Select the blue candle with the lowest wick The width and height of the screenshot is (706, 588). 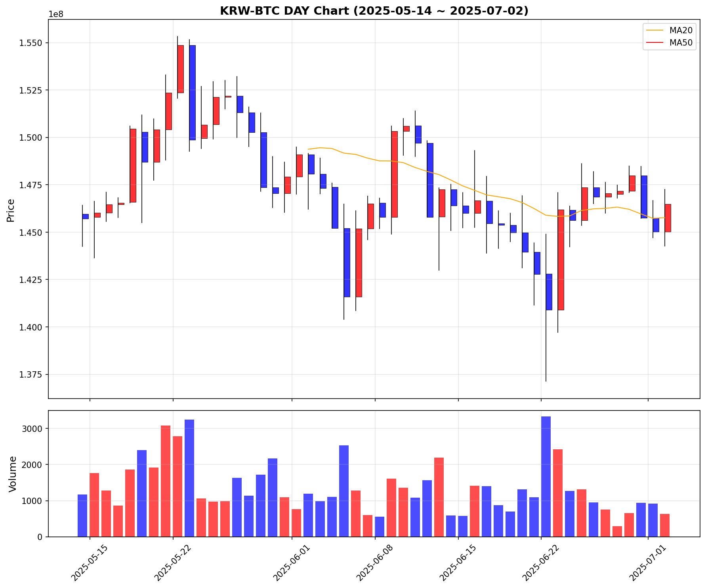tap(549, 292)
